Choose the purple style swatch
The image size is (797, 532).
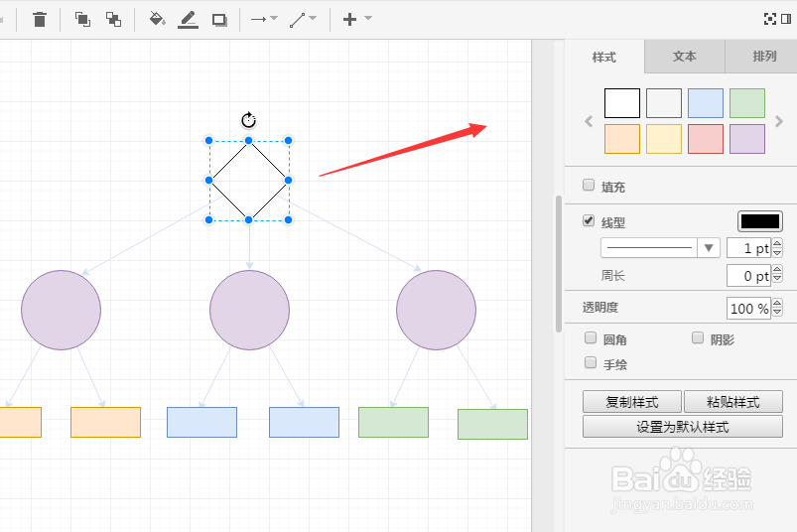(x=747, y=139)
